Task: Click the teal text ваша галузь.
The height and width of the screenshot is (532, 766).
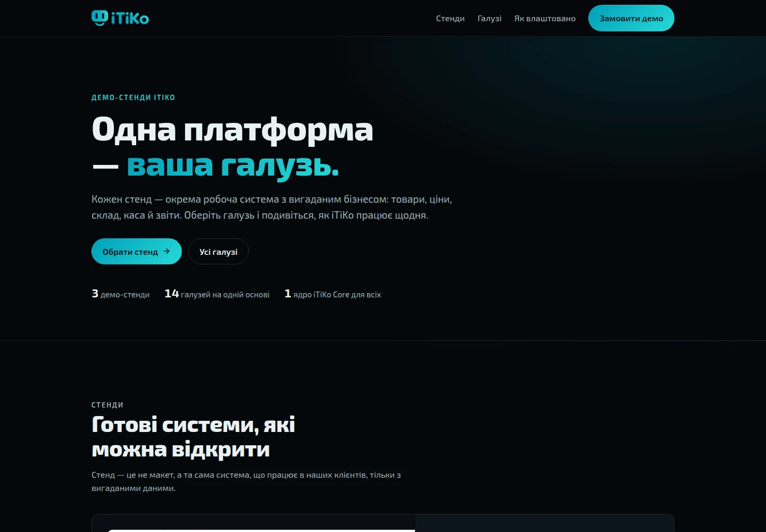Action: pyautogui.click(x=233, y=165)
